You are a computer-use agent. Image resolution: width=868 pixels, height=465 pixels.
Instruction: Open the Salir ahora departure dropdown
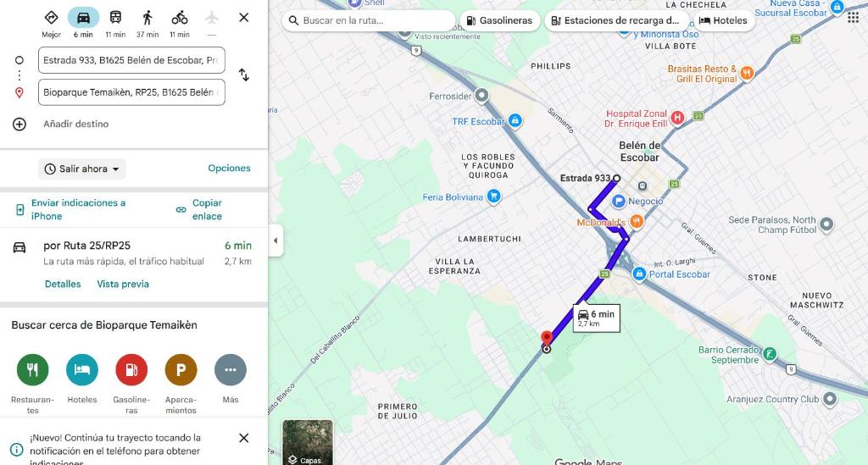coord(82,169)
